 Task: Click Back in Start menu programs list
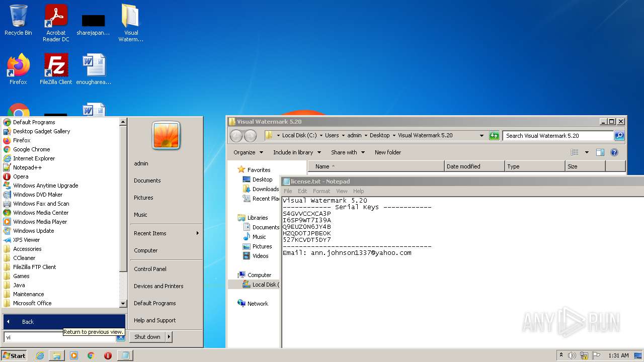(64, 322)
